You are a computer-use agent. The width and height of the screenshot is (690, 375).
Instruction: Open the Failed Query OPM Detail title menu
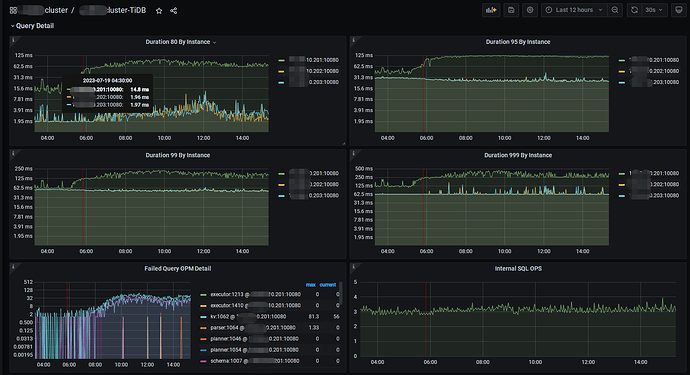[x=177, y=268]
